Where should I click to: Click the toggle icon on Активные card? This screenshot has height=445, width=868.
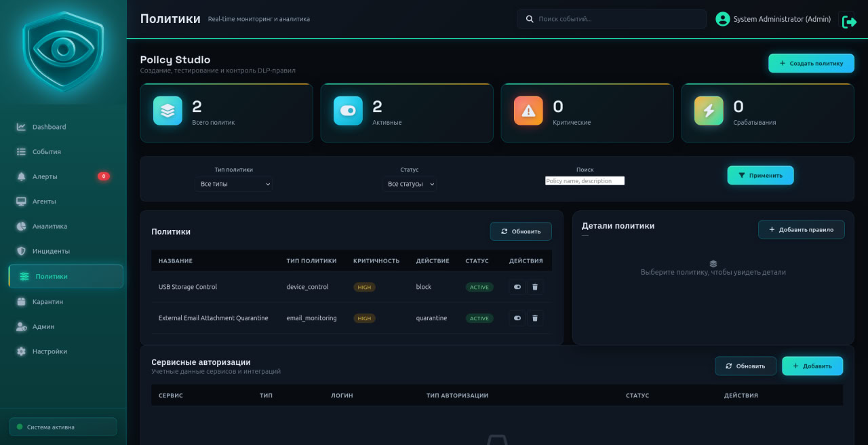click(348, 111)
